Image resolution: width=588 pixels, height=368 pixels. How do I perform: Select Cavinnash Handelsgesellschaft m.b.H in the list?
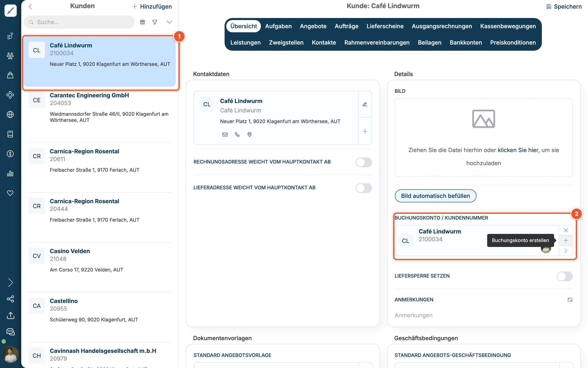click(100, 355)
